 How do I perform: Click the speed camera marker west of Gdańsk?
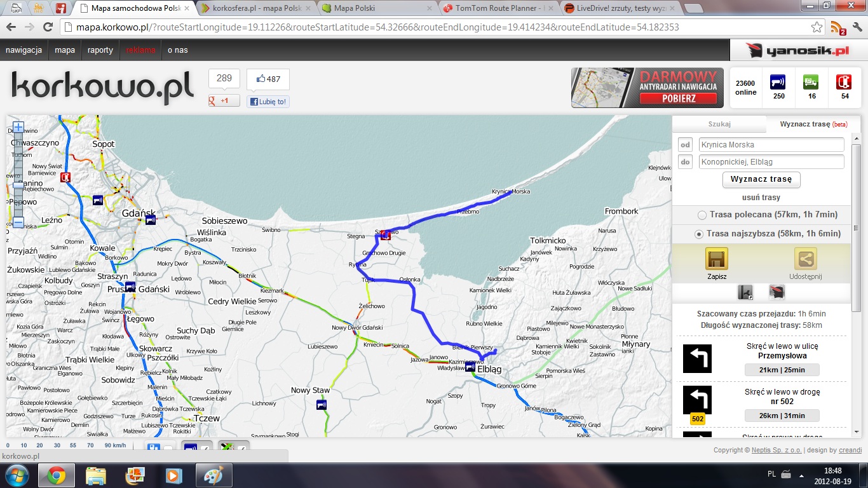click(x=97, y=200)
